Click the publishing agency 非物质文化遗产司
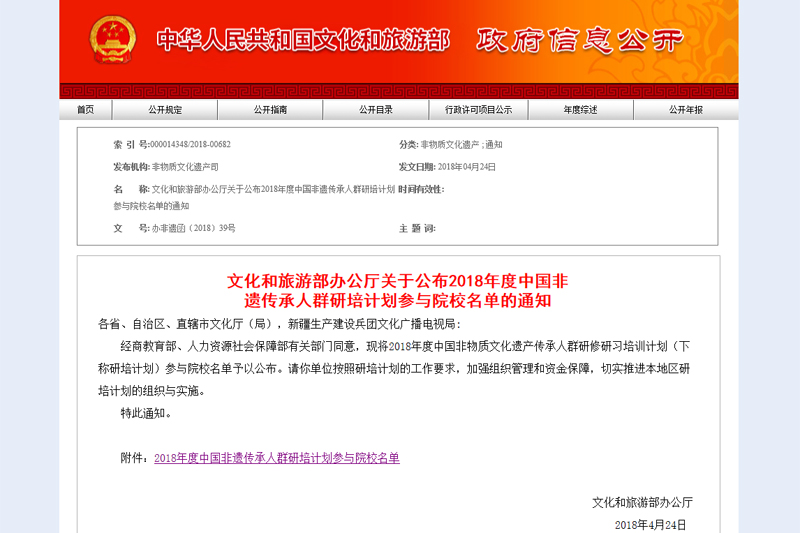 coord(184,167)
